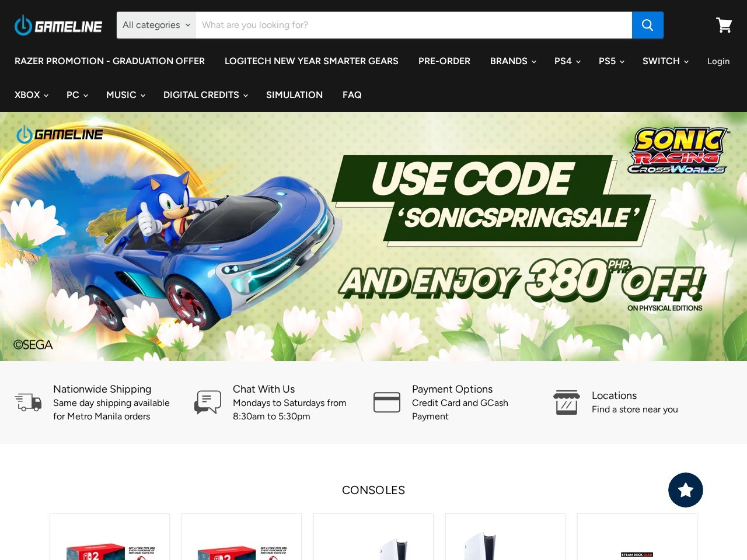
Task: Click the storefront locations icon
Action: pyautogui.click(x=567, y=402)
